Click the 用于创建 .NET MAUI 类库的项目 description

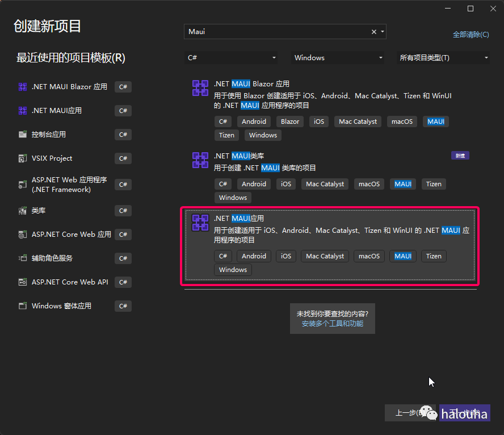(x=265, y=168)
